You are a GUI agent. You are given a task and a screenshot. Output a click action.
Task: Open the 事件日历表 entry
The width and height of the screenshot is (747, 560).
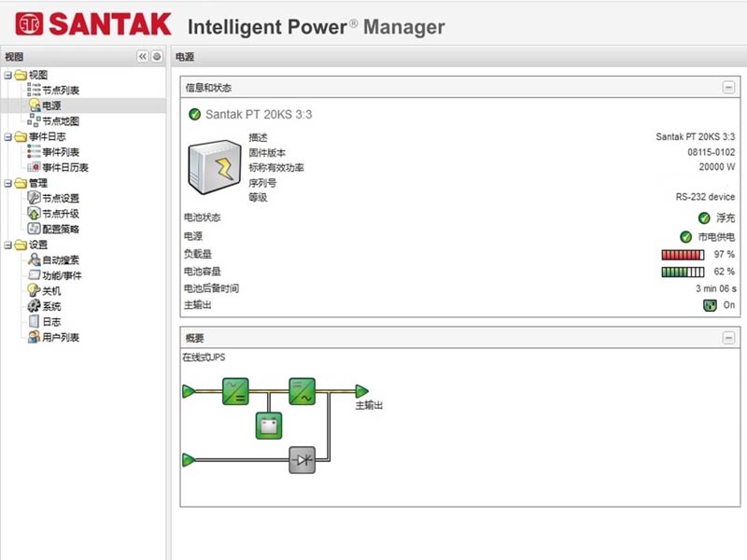tap(65, 167)
